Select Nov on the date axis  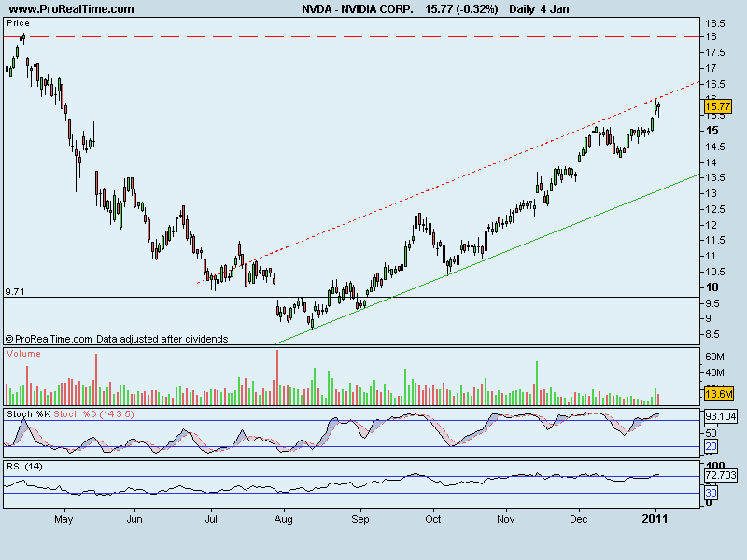tap(506, 519)
